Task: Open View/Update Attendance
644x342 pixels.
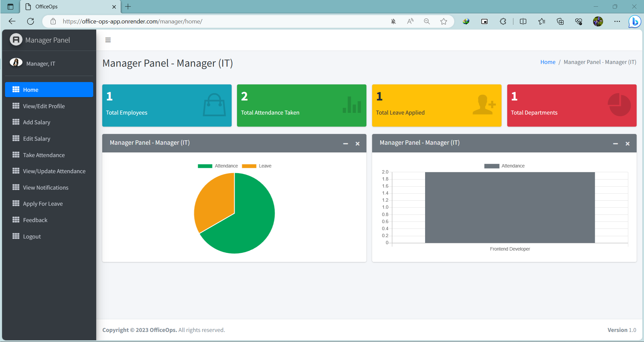Action: click(x=49, y=171)
